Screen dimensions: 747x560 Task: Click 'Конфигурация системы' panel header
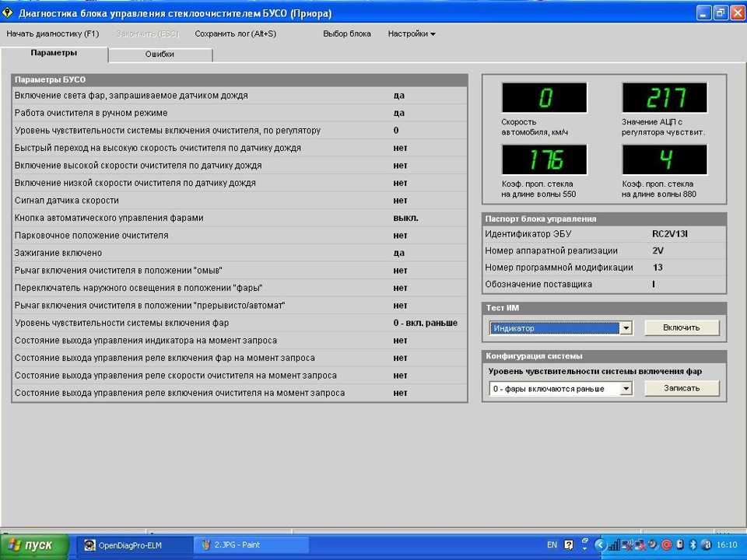(604, 356)
